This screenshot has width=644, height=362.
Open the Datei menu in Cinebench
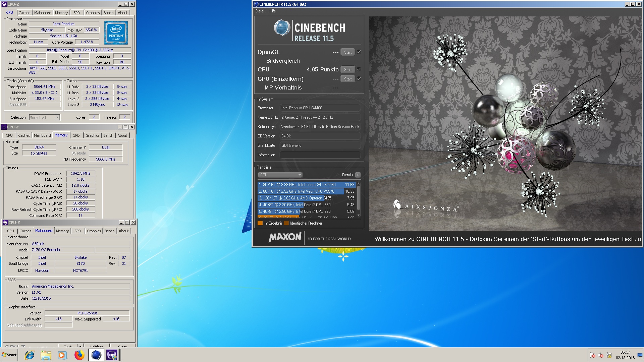tap(260, 11)
